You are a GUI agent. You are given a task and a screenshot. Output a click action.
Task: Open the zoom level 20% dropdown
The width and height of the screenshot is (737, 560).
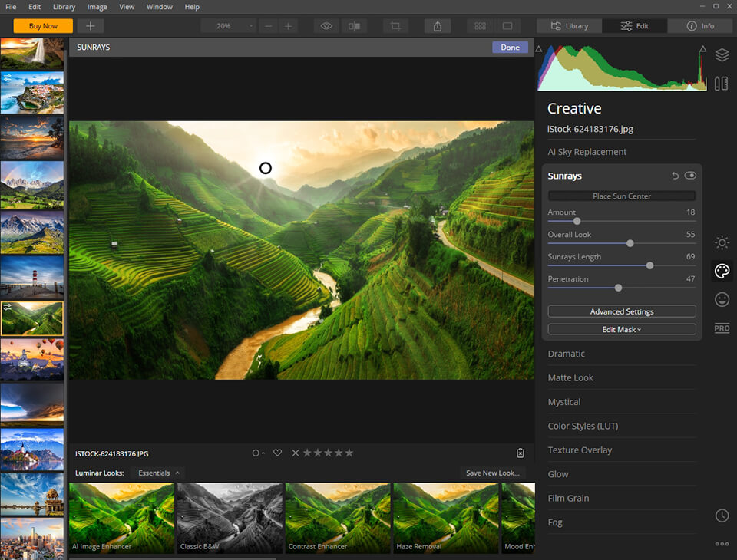tap(228, 25)
